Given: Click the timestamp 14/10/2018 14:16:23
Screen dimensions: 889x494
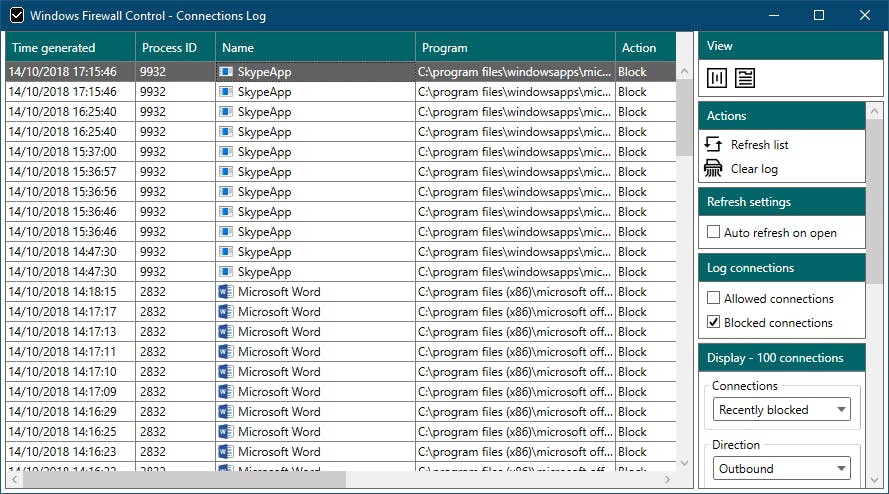Looking at the screenshot, I should [62, 451].
